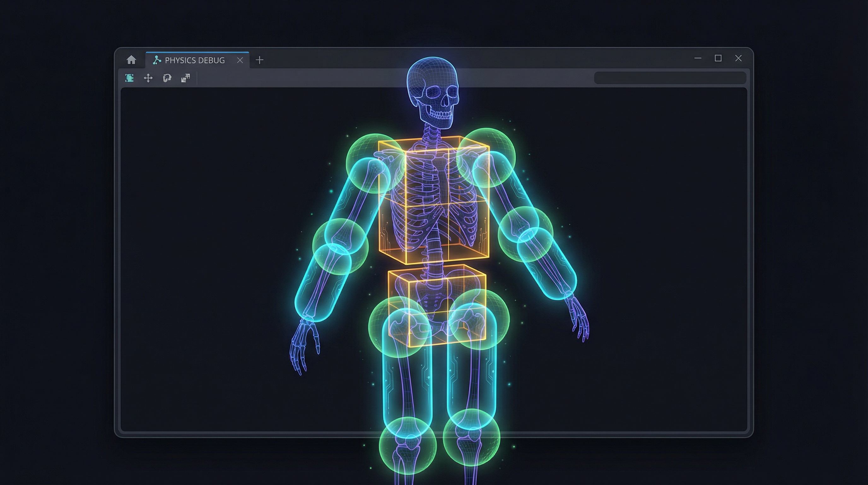Click the Home icon in tab bar
Image resolution: width=868 pixels, height=485 pixels.
tap(131, 60)
